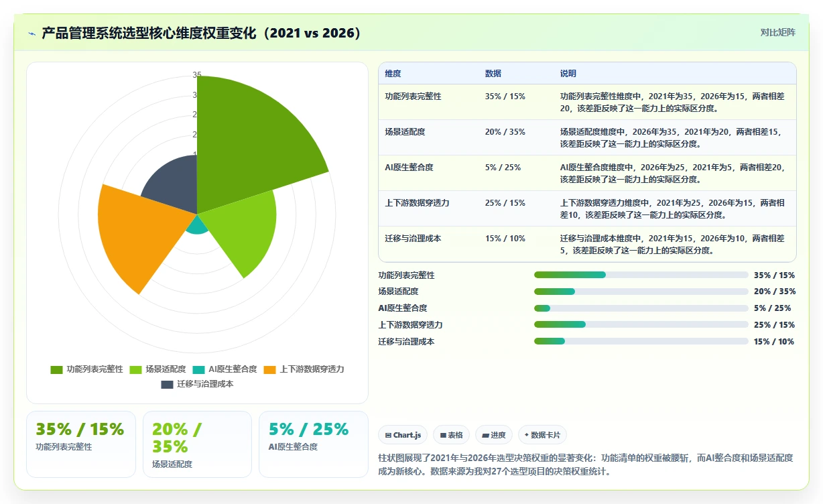This screenshot has width=823, height=504.
Task: Click 25% / 15% value beside progress bar
Action: 774,324
